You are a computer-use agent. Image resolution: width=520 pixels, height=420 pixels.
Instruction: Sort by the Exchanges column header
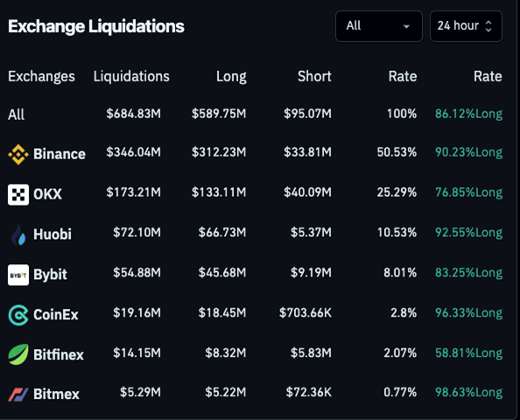point(41,77)
